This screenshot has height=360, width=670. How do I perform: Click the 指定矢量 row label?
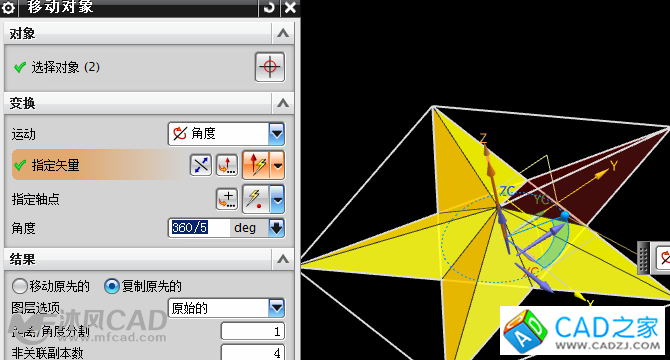pos(55,165)
